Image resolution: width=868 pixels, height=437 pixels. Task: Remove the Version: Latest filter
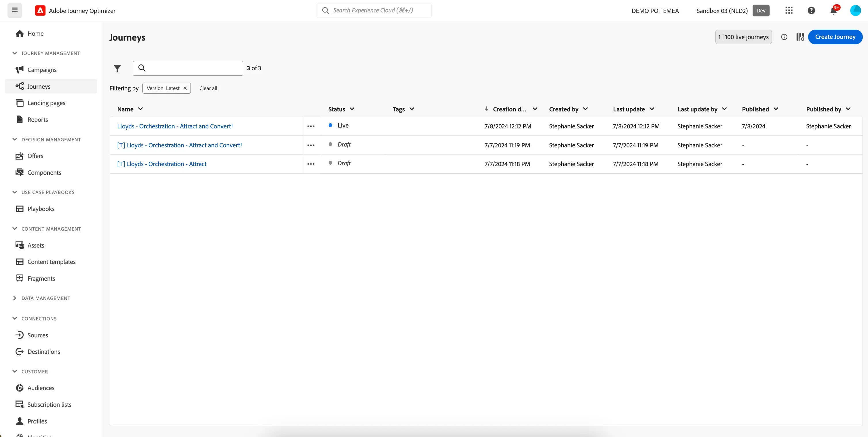point(185,88)
